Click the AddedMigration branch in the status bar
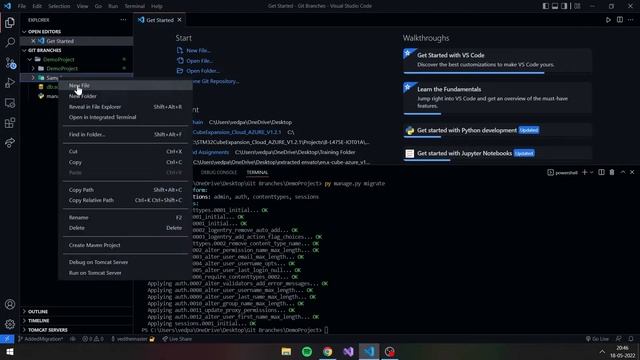The width and height of the screenshot is (640, 360). 40,339
